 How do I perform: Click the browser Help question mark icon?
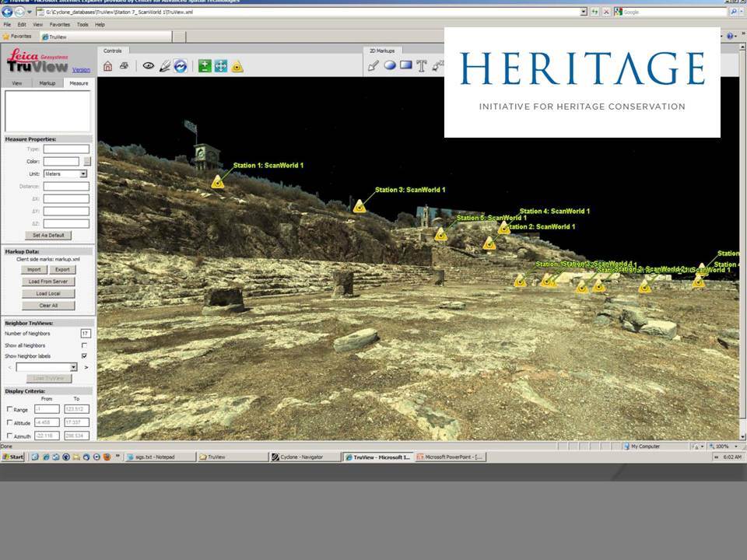(x=730, y=37)
